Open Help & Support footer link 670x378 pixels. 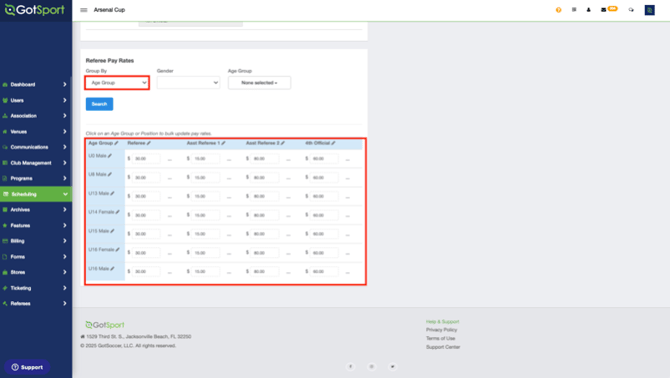click(x=442, y=322)
